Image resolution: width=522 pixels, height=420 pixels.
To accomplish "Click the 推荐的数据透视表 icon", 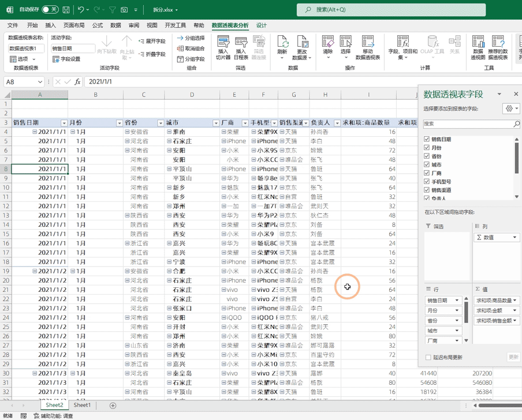I will click(497, 42).
